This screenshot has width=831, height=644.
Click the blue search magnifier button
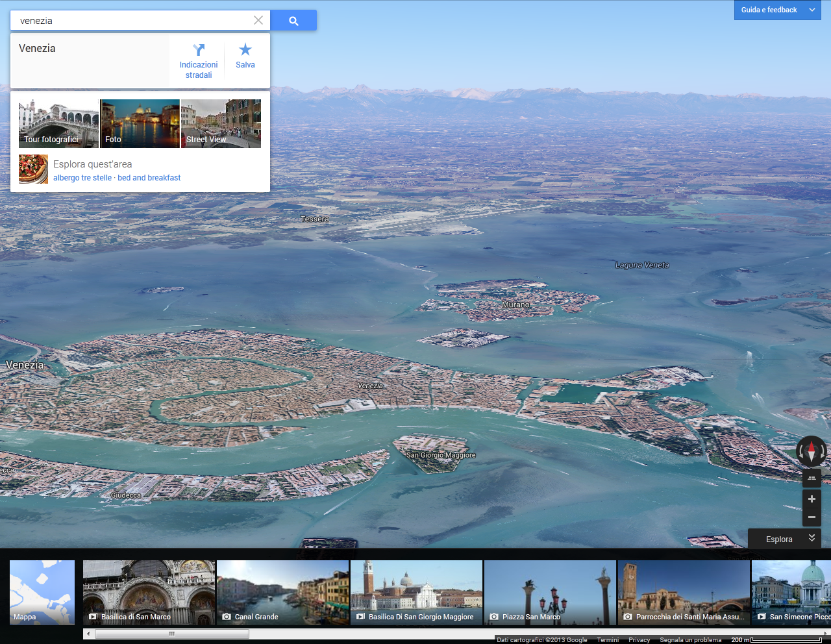[293, 21]
